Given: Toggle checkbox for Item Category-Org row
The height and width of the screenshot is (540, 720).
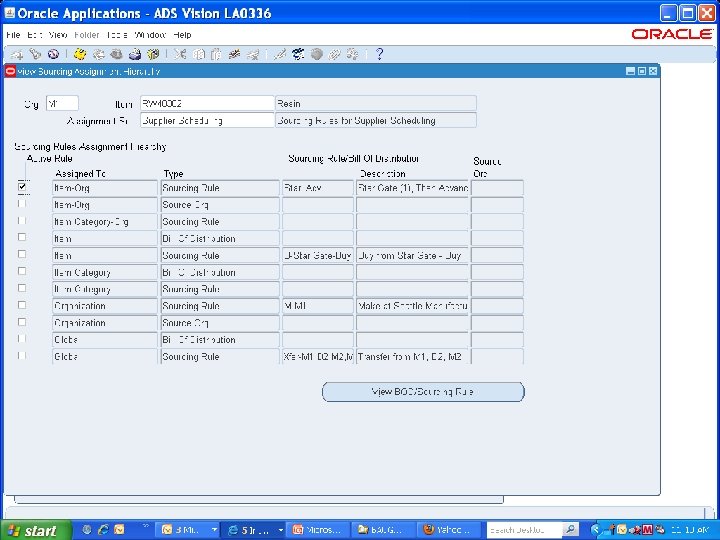Looking at the screenshot, I should coord(22,220).
